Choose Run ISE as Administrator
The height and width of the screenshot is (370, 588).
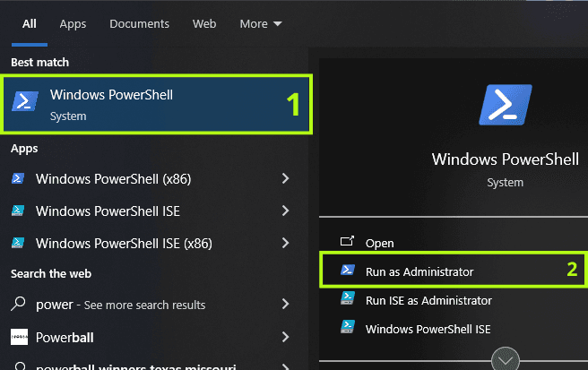(x=428, y=300)
